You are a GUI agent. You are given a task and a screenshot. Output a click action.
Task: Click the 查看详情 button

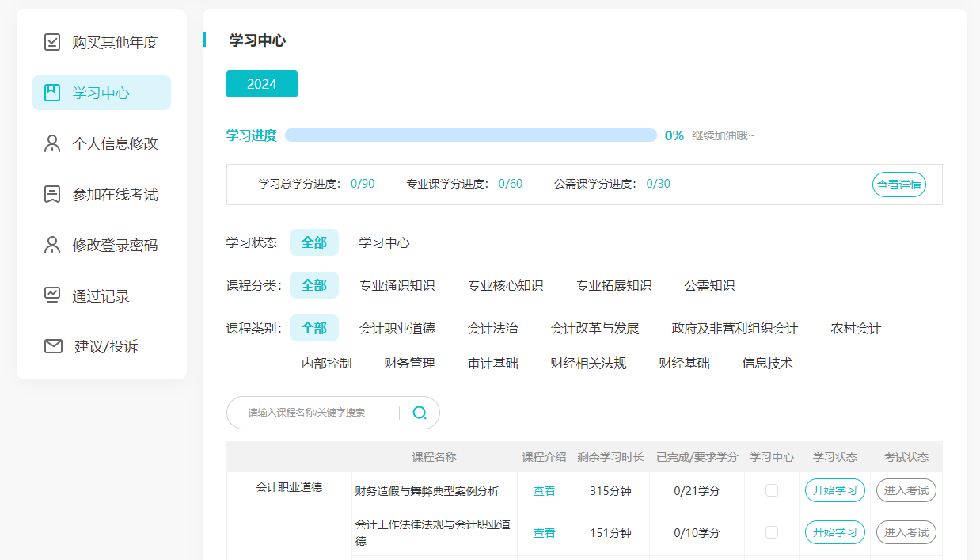[898, 184]
